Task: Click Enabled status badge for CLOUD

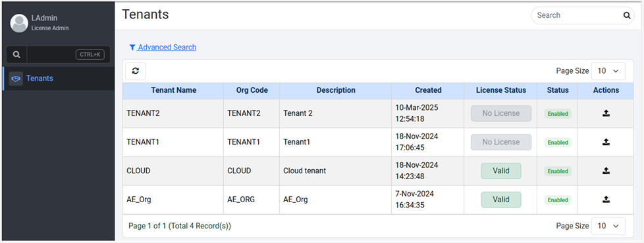Action: pos(558,171)
